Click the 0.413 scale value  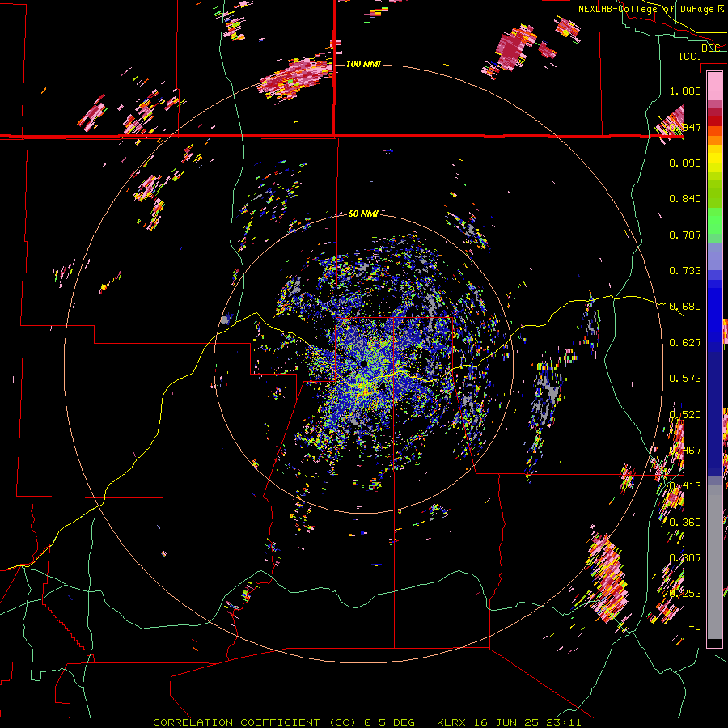[685, 486]
